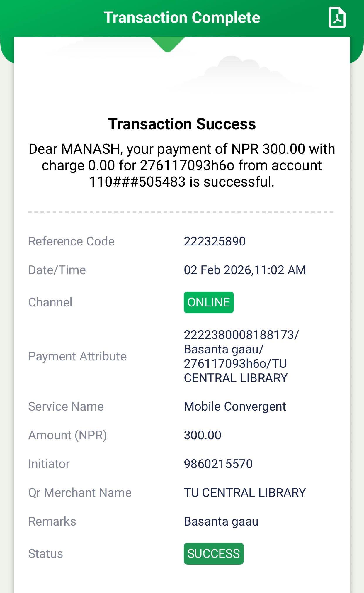Image resolution: width=364 pixels, height=593 pixels.
Task: Click the Amount (NPR) label
Action: click(67, 435)
